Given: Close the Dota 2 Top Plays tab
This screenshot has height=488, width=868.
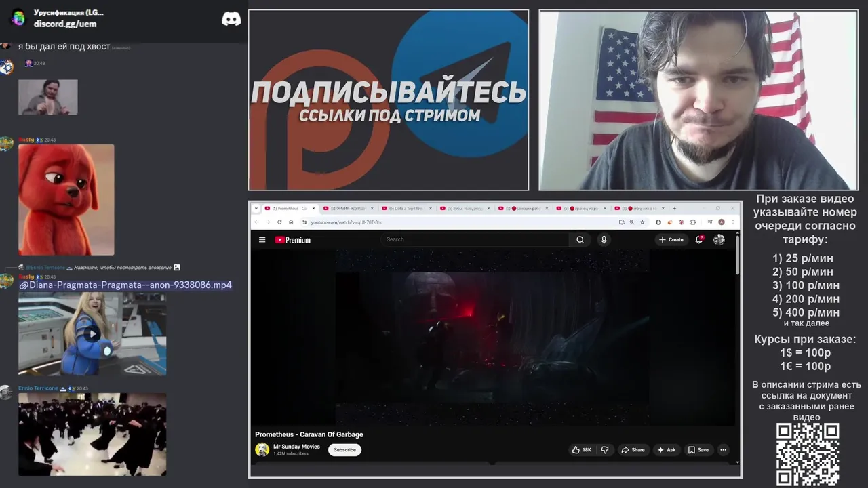Looking at the screenshot, I should tap(430, 208).
